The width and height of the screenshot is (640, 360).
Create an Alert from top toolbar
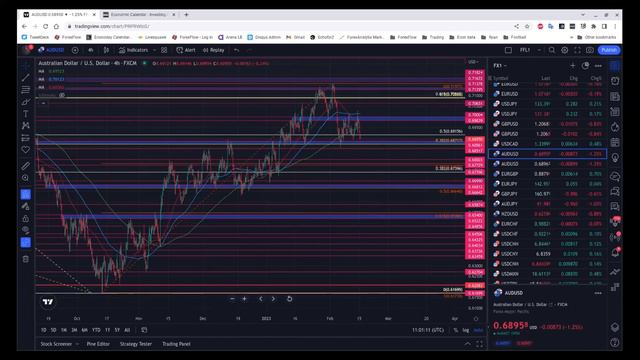point(186,50)
